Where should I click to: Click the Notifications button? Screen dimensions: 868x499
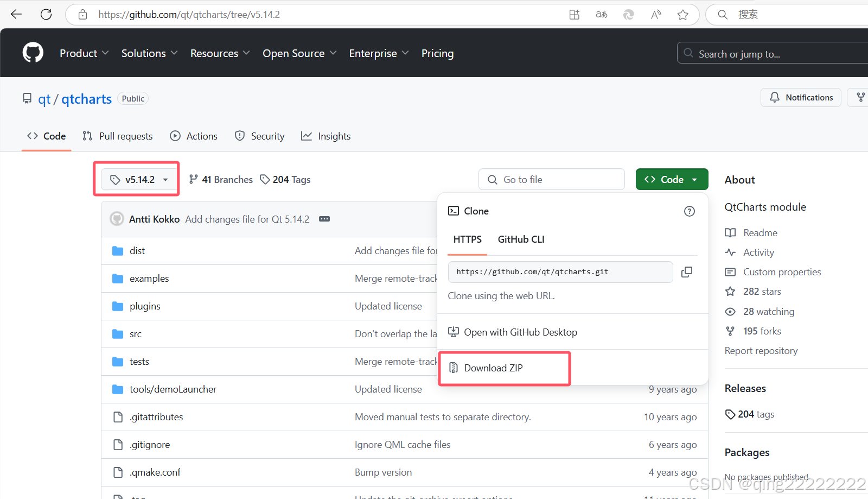tap(801, 98)
